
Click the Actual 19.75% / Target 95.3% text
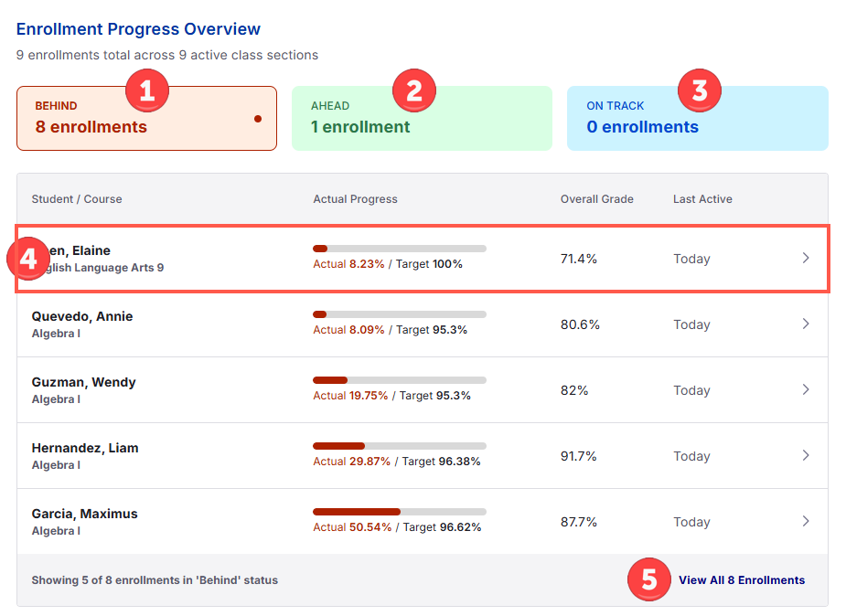coord(391,396)
